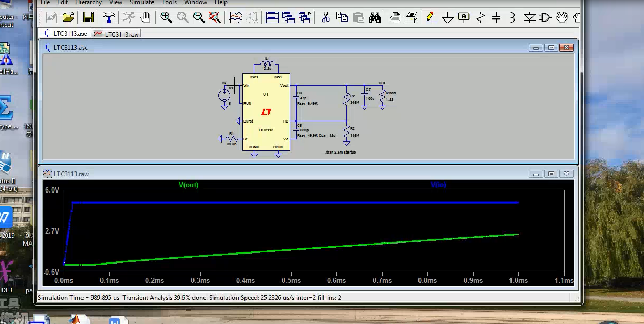644x324 pixels.
Task: Open the Simulate menu
Action: (142, 3)
